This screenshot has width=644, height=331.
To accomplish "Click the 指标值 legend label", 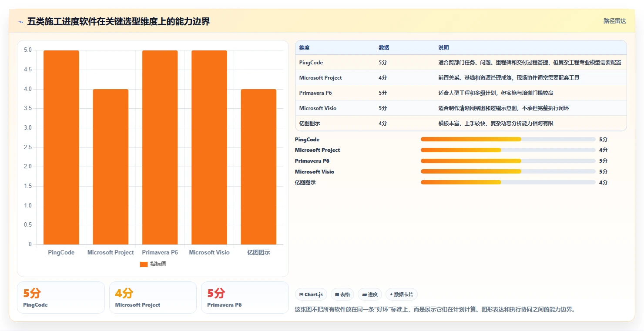I will 158,264.
